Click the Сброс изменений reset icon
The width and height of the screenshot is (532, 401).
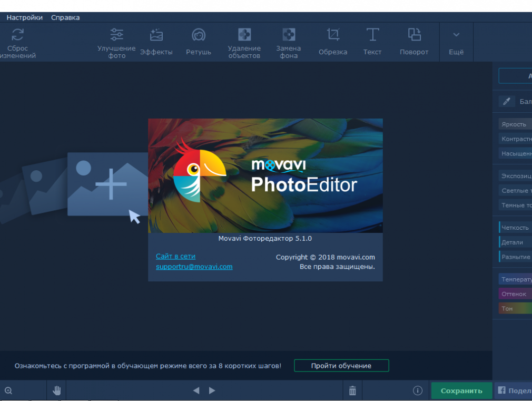[x=17, y=34]
